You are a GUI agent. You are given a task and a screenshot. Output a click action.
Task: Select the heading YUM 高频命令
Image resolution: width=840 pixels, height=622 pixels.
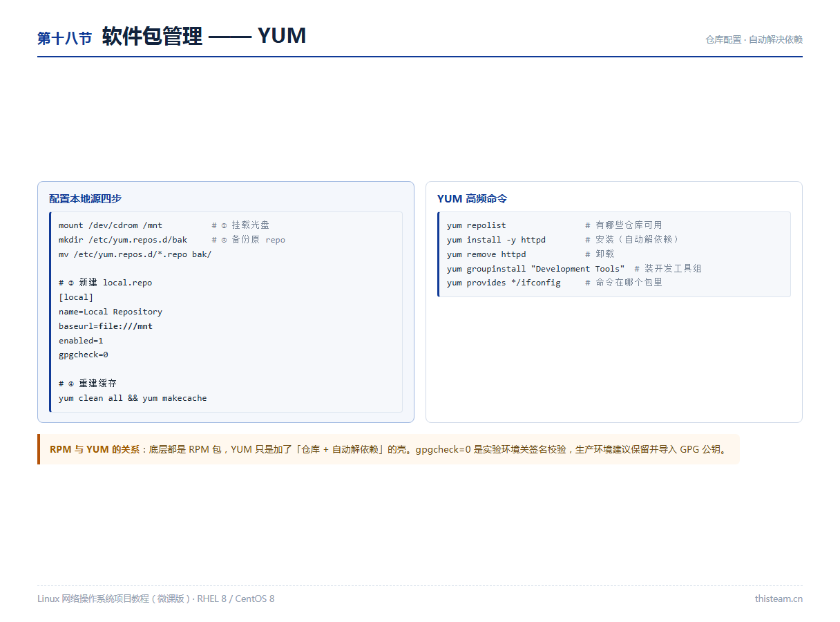472,198
